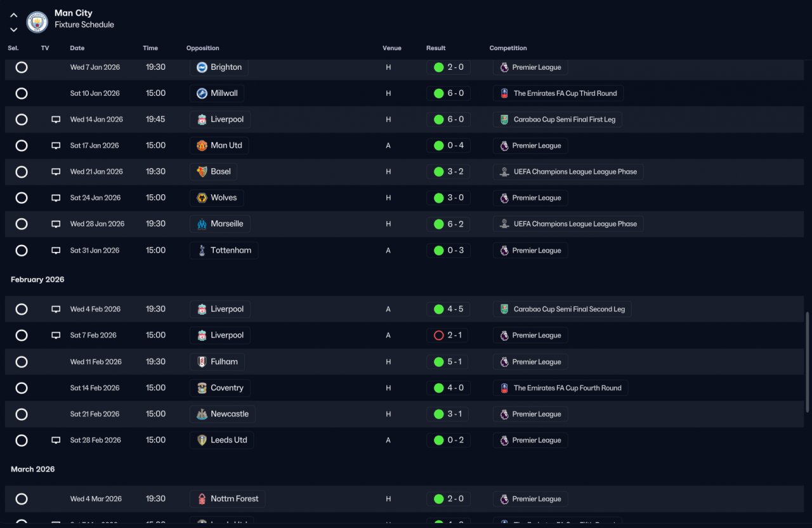
Task: Sort by the Competition column header
Action: pyautogui.click(x=508, y=48)
